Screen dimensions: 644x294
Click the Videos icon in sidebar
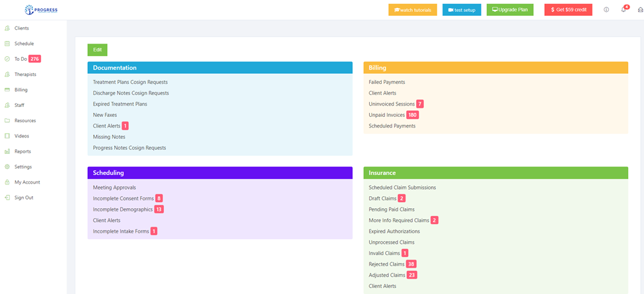pyautogui.click(x=7, y=136)
